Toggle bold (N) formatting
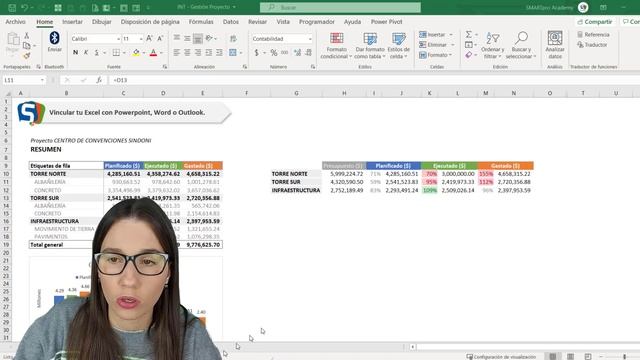The image size is (640, 360). click(76, 53)
